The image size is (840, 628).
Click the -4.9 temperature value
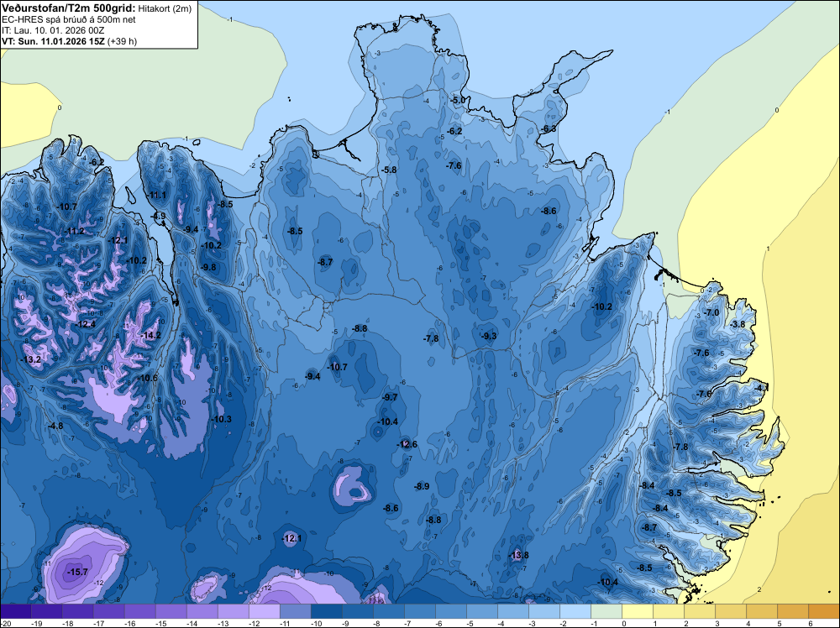(x=158, y=217)
